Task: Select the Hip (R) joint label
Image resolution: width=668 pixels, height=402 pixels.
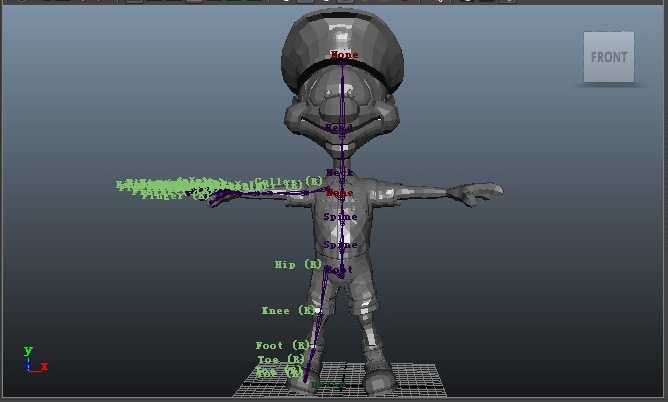Action: tap(298, 264)
